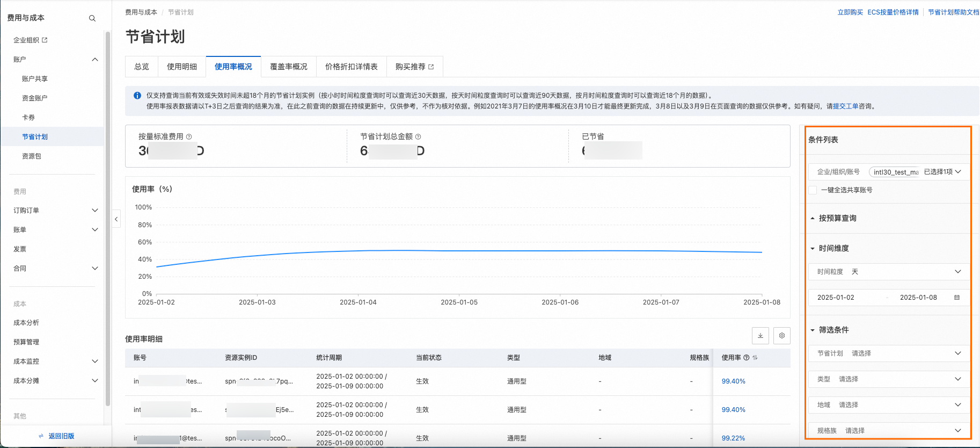980x448 pixels.
Task: Open 类型 filter dropdown
Action: (889, 379)
